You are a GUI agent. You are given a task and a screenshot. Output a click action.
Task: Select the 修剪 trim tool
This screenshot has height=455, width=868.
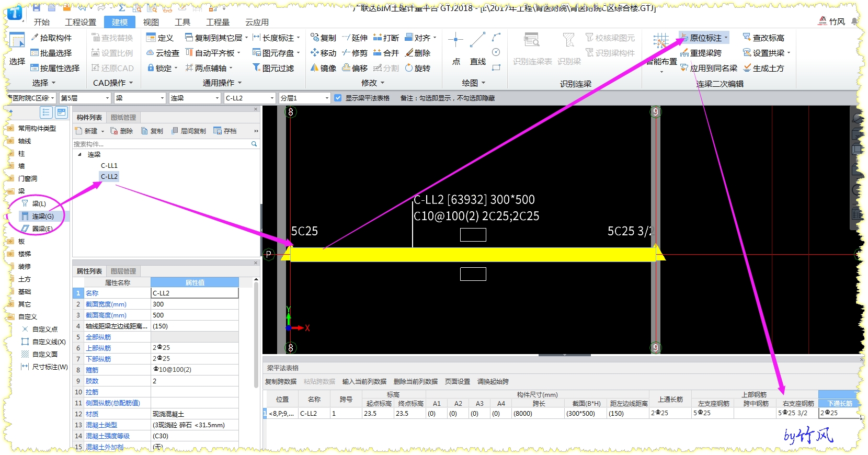click(355, 53)
